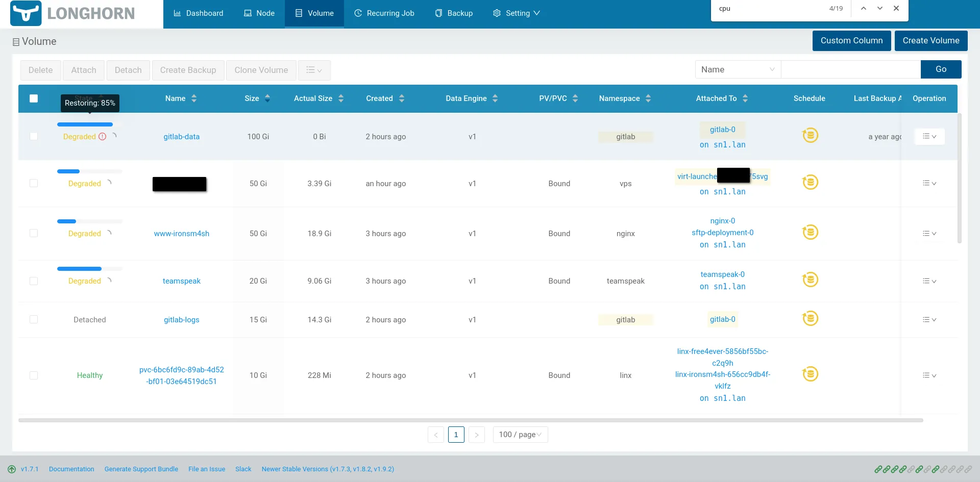This screenshot has width=980, height=482.
Task: Go to previous find-in-page match
Action: [x=863, y=9]
